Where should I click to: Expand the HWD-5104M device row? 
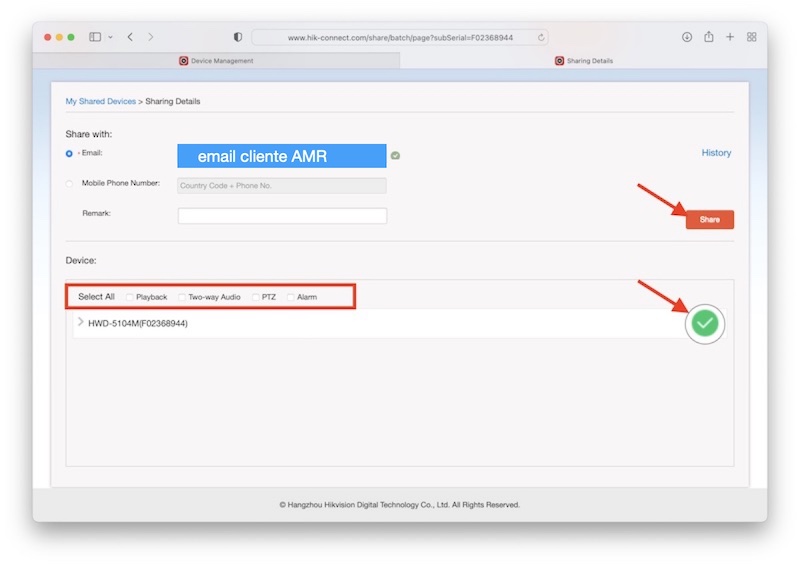point(81,322)
